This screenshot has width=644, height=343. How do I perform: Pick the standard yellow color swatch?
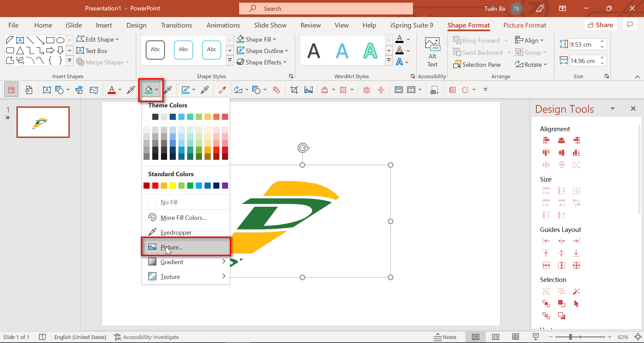173,186
